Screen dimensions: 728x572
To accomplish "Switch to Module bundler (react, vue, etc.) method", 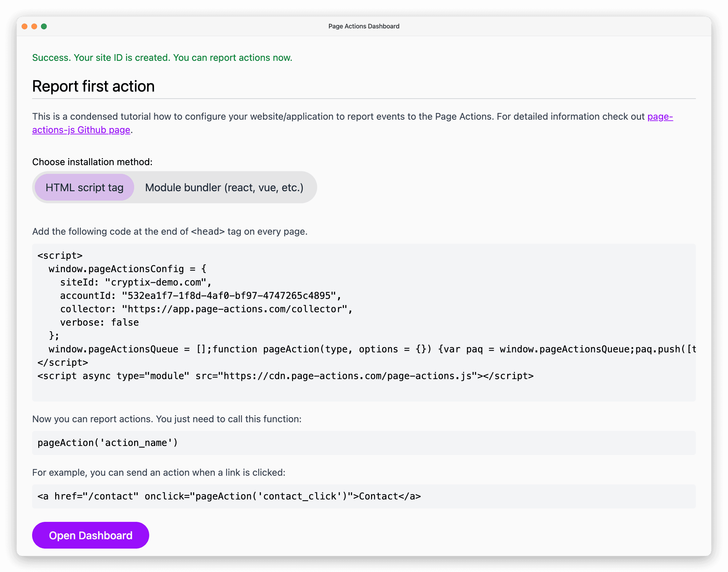I will 224,188.
